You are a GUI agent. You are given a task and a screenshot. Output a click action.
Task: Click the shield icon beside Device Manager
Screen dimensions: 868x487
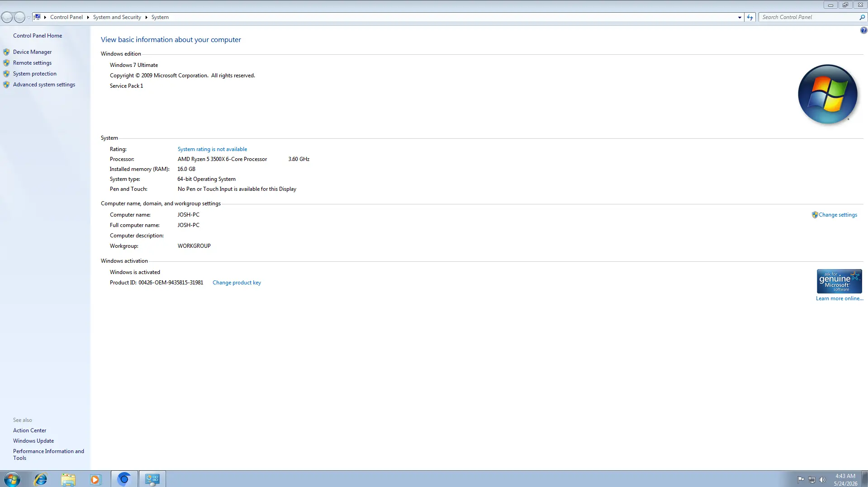click(x=6, y=52)
